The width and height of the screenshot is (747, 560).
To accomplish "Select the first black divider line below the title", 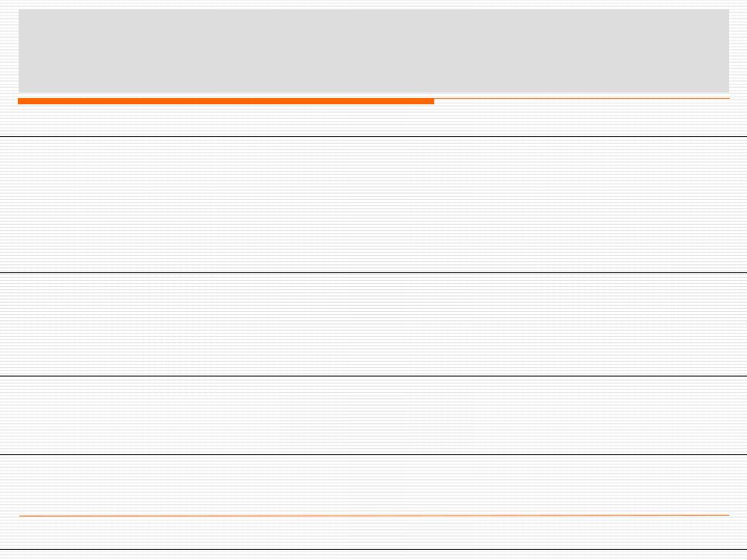I will coord(373,137).
